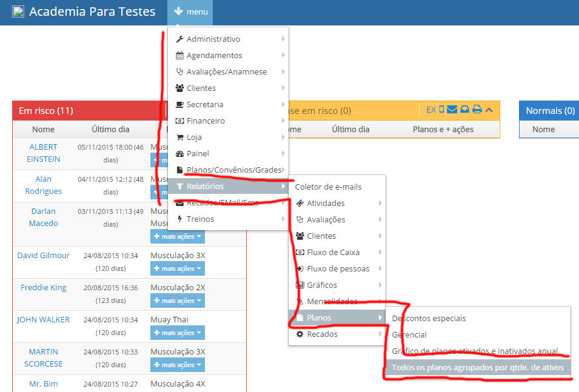Select Coletor de e-mails in Relatórios submenu
Screen dimensions: 579x392
(x=328, y=187)
